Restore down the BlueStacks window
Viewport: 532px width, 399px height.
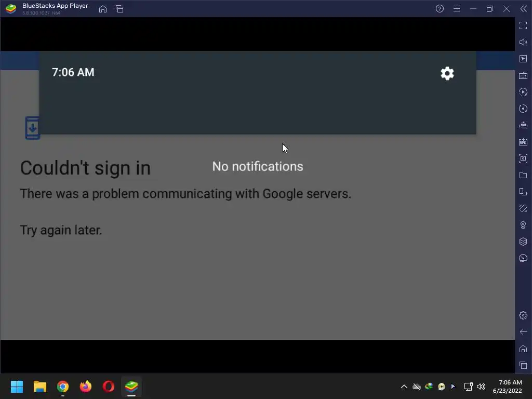[489, 9]
